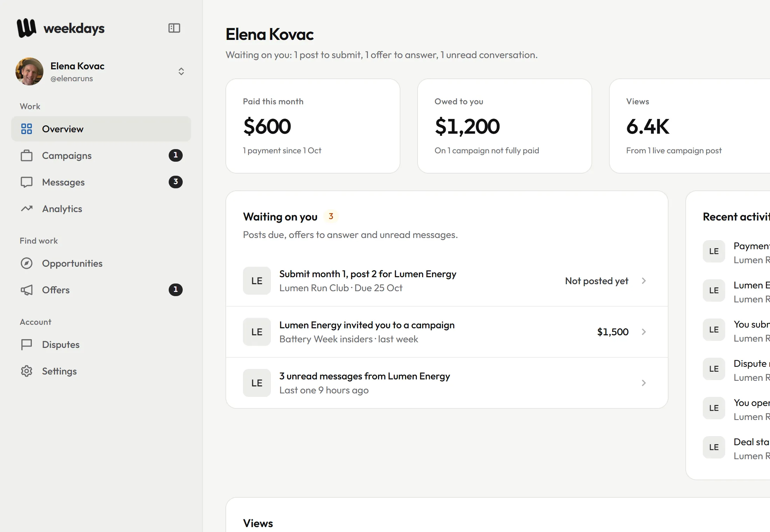Click LE avatar on unread messages row
Screen dimensions: 770x532
coord(257,383)
